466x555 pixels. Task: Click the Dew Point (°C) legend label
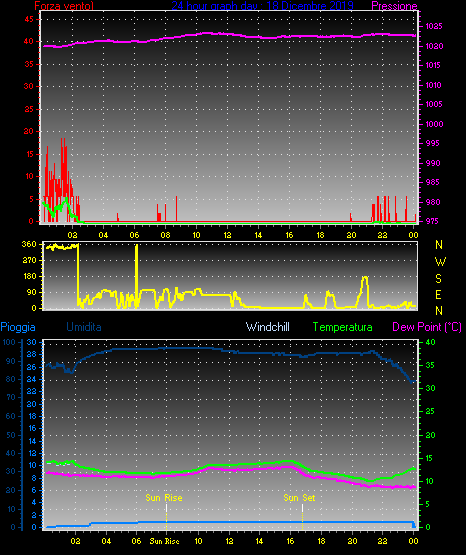pyautogui.click(x=427, y=327)
